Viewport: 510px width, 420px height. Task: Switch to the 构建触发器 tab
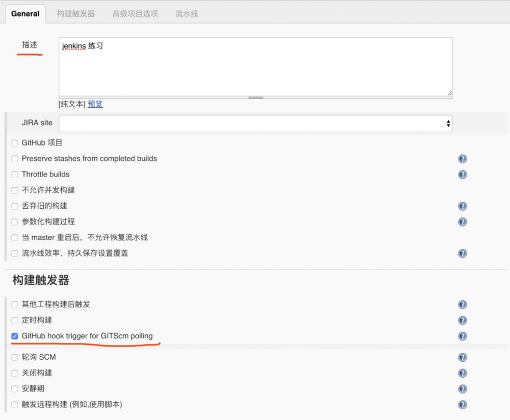75,14
